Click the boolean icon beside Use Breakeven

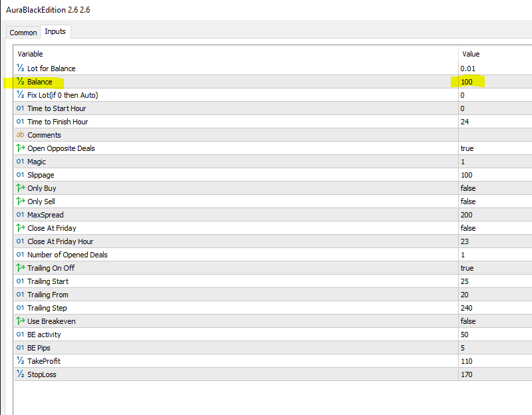pyautogui.click(x=20, y=321)
